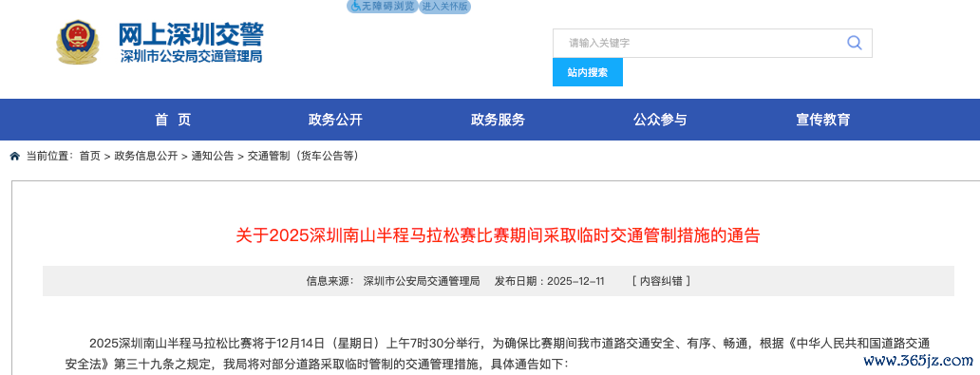The height and width of the screenshot is (375, 980).
Task: Go to 首页 in the breadcrumb
Action: (89, 157)
